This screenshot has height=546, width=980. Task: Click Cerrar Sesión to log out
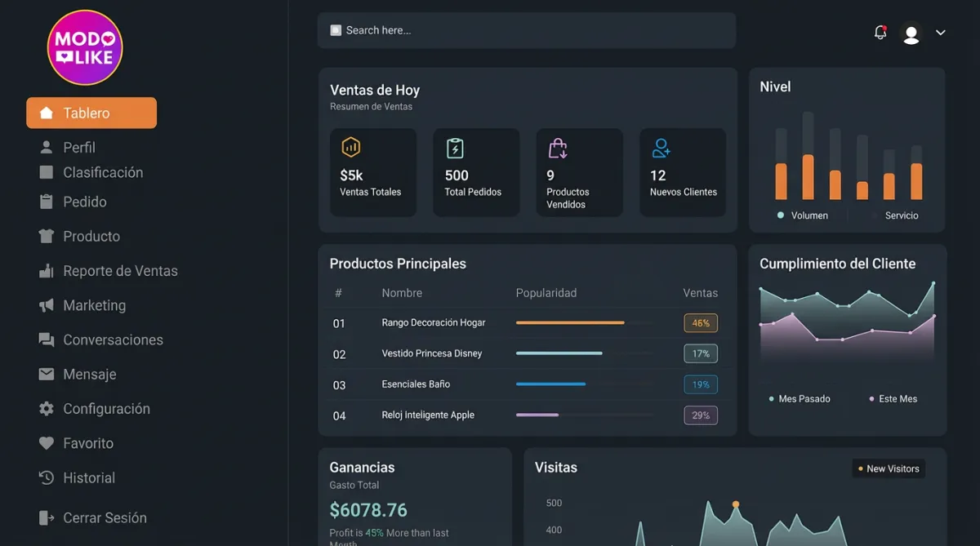105,517
